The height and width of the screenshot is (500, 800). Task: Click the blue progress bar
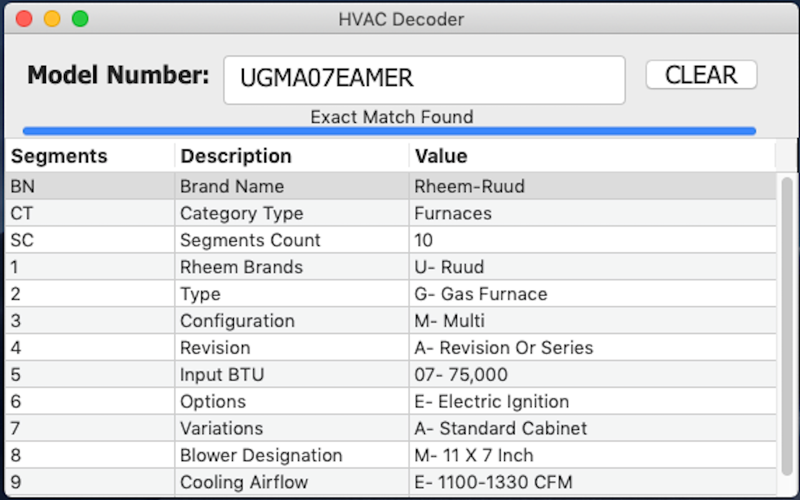(x=389, y=132)
